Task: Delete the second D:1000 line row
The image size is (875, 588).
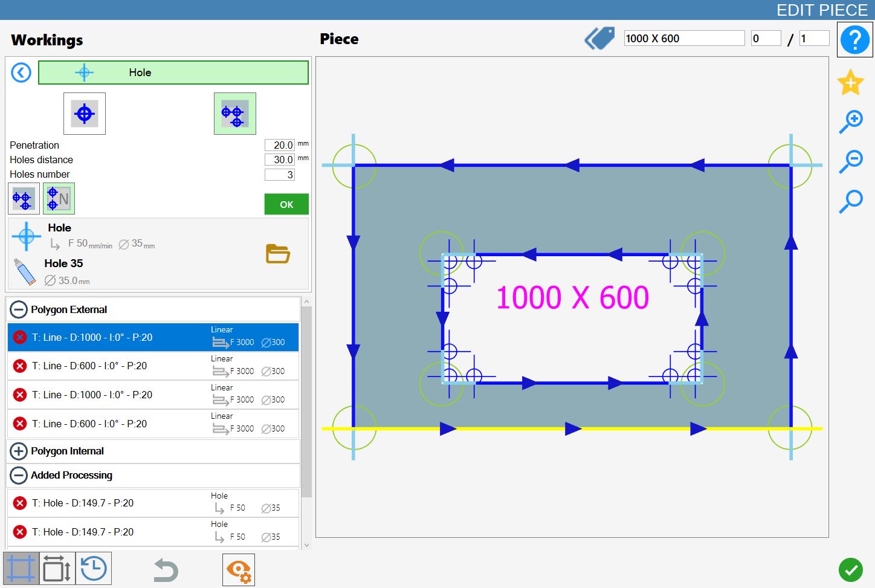Action: coord(20,395)
